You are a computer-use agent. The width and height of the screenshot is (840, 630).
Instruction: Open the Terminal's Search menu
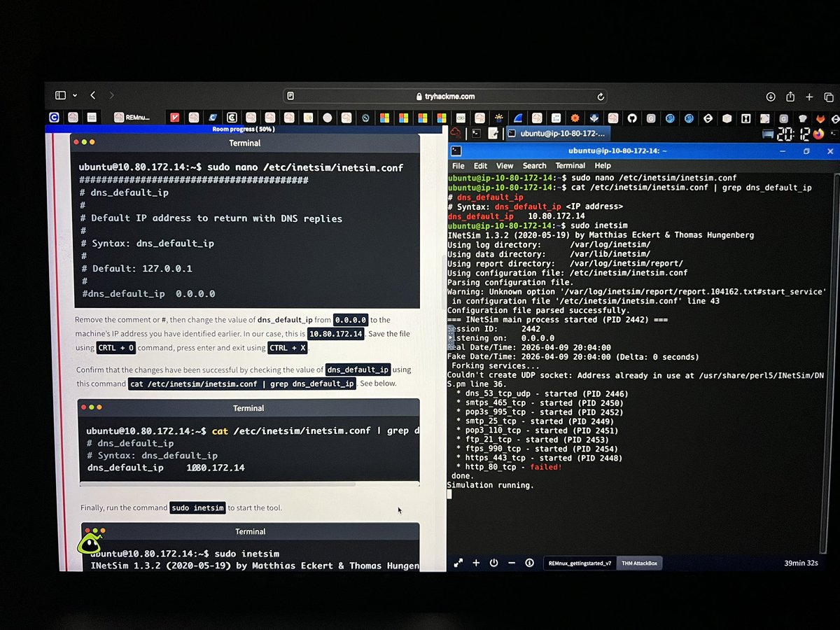[x=534, y=166]
